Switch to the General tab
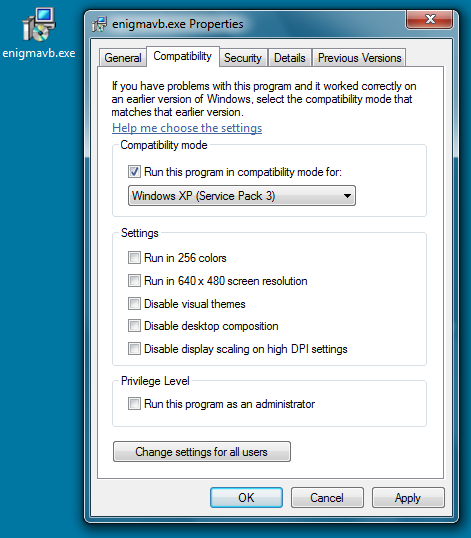Image resolution: width=471 pixels, height=538 pixels. point(123,58)
